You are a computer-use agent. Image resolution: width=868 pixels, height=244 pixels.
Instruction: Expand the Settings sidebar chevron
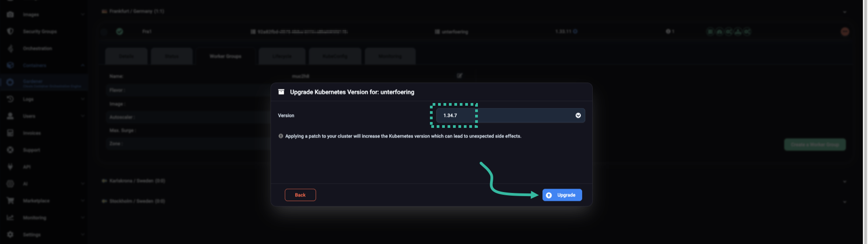(x=83, y=235)
